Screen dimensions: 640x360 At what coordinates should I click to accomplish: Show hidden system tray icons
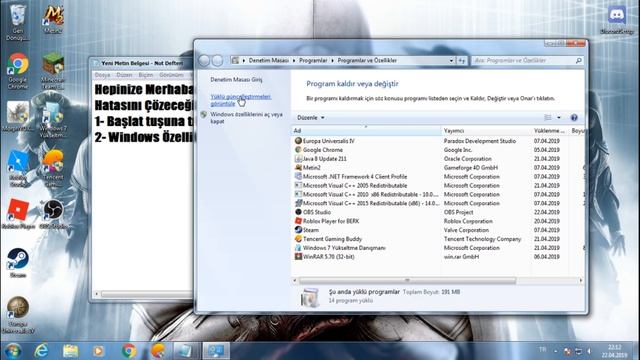[x=555, y=351]
